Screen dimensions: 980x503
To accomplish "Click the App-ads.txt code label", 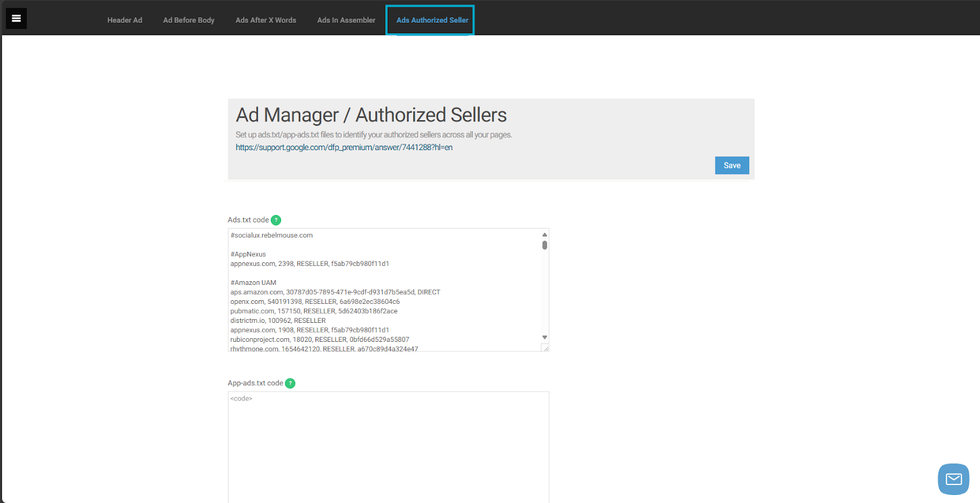I will coord(255,383).
